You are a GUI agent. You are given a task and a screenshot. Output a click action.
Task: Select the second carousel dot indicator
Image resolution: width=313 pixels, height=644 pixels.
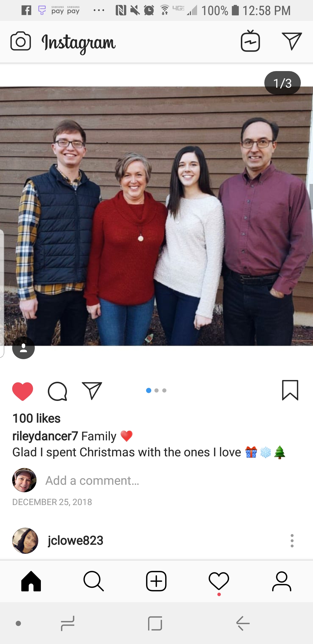point(156,390)
